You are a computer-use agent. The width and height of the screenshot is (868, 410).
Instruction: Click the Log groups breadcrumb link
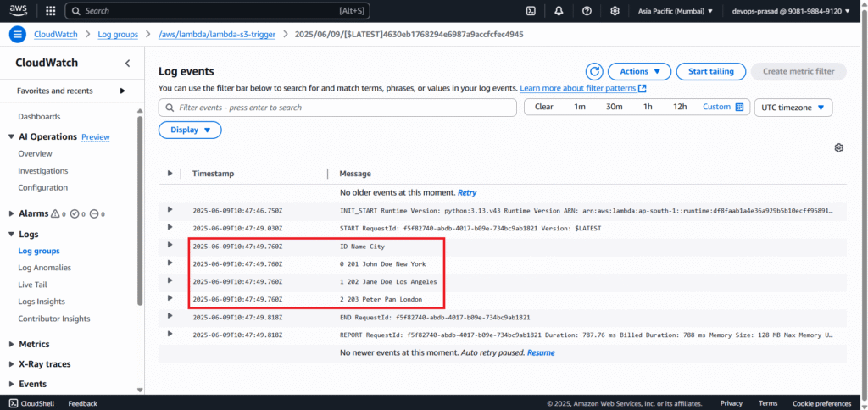click(x=118, y=34)
